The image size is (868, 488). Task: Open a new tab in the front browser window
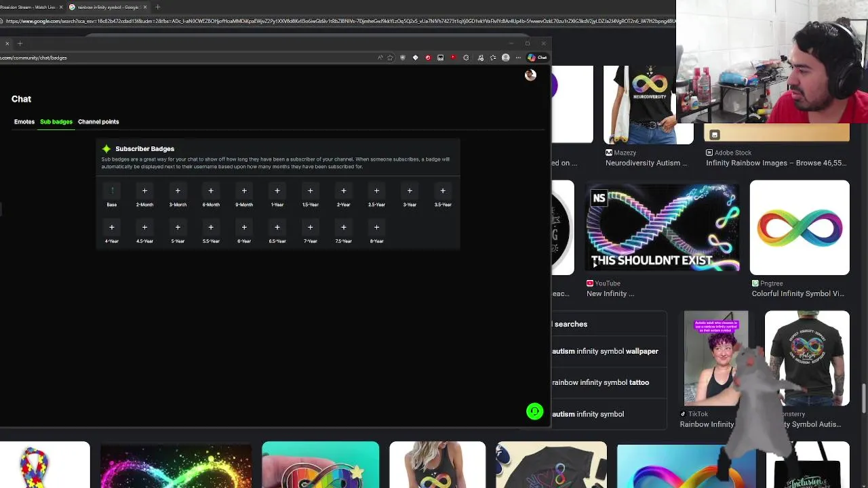(x=20, y=43)
